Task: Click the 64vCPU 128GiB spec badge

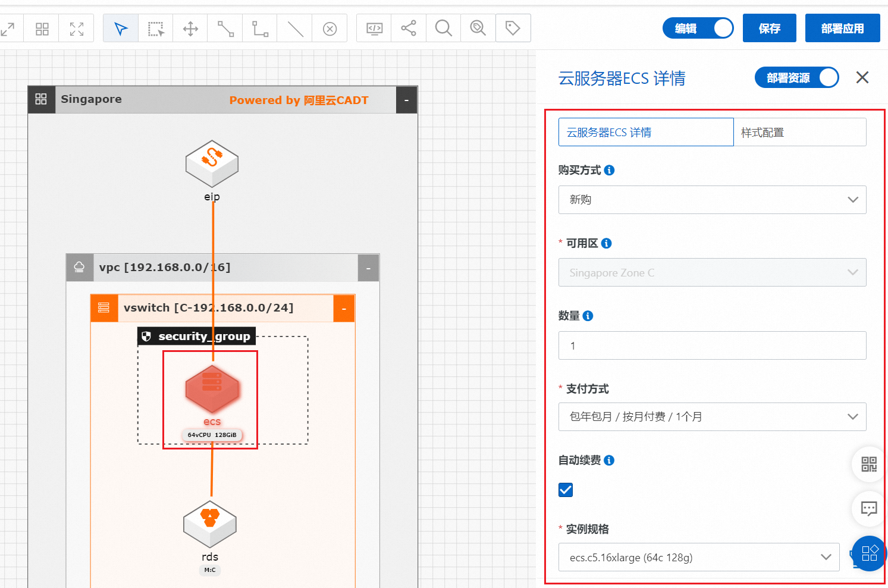Action: click(x=212, y=435)
